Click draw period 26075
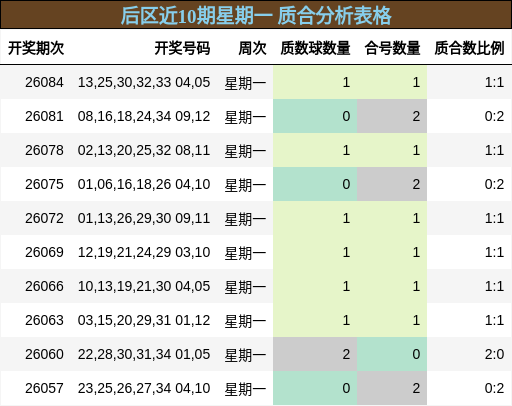Screen dimensions: 512x406 pos(44,184)
